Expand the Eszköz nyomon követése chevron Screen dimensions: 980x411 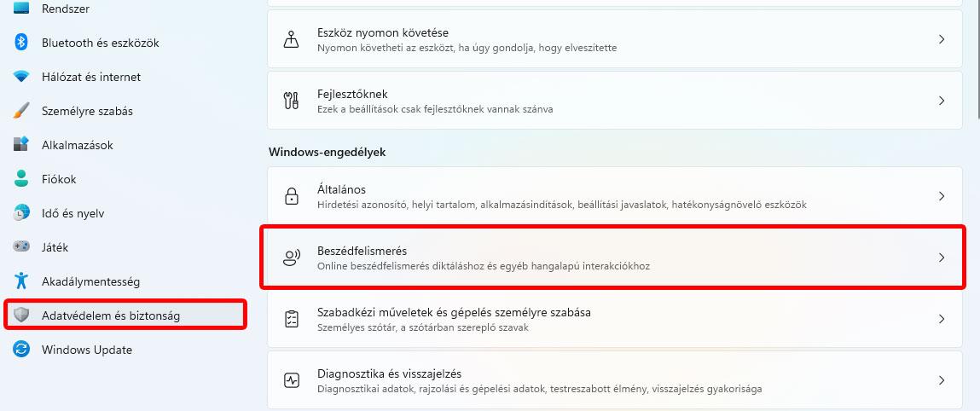point(942,39)
